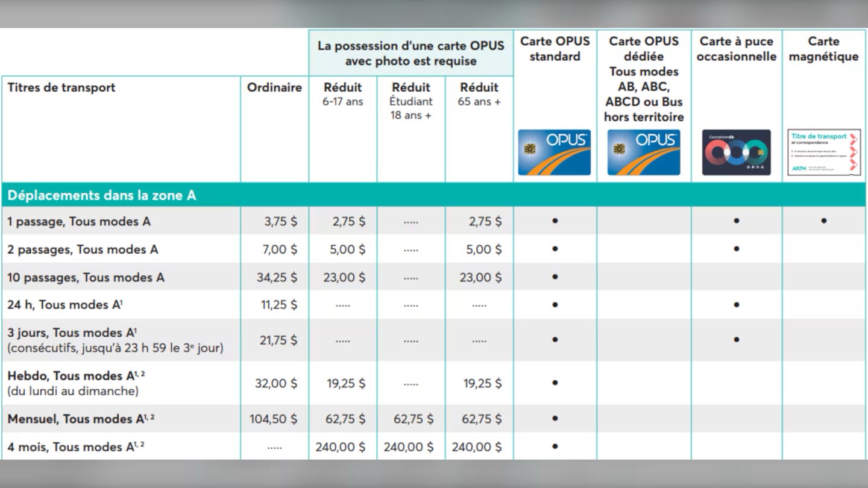Viewport: 868px width, 488px height.
Task: Click the 'Réduit Étudiant 18 ans +' header
Action: coord(410,101)
